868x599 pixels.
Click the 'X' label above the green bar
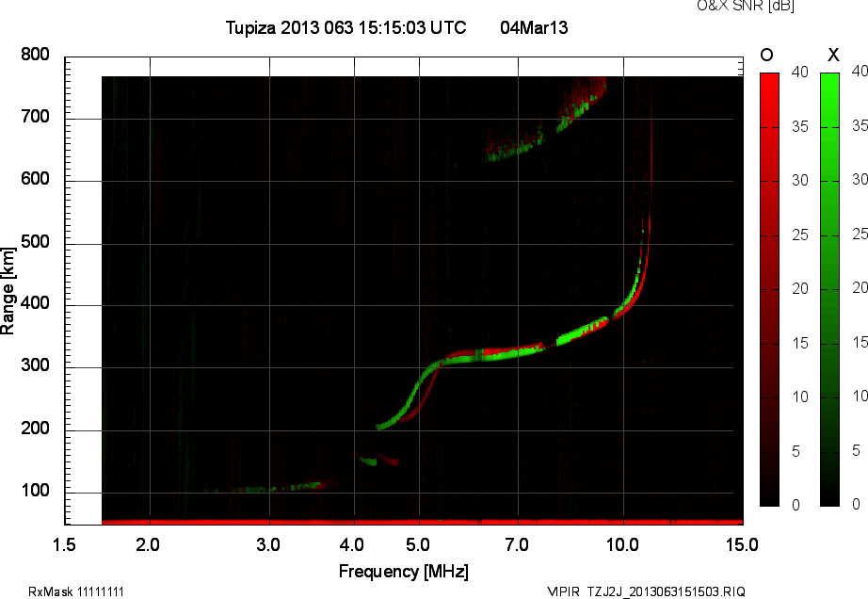(833, 55)
